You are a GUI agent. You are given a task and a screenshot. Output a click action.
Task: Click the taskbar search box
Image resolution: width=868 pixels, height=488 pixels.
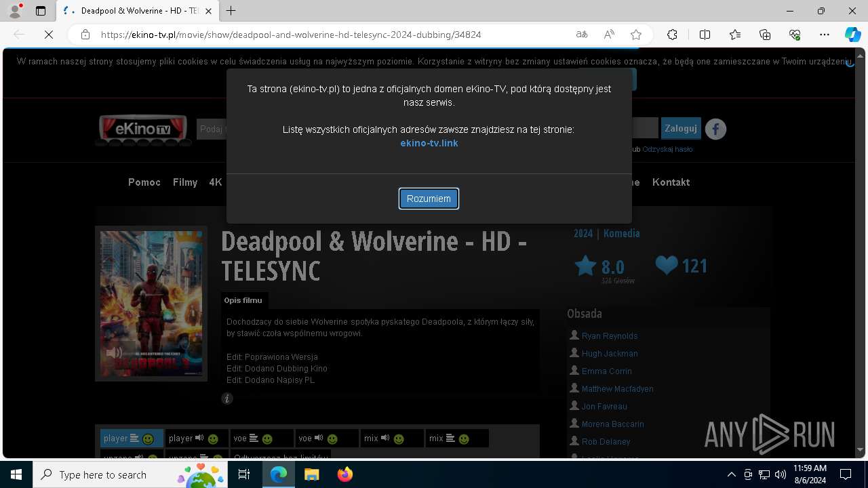131,474
